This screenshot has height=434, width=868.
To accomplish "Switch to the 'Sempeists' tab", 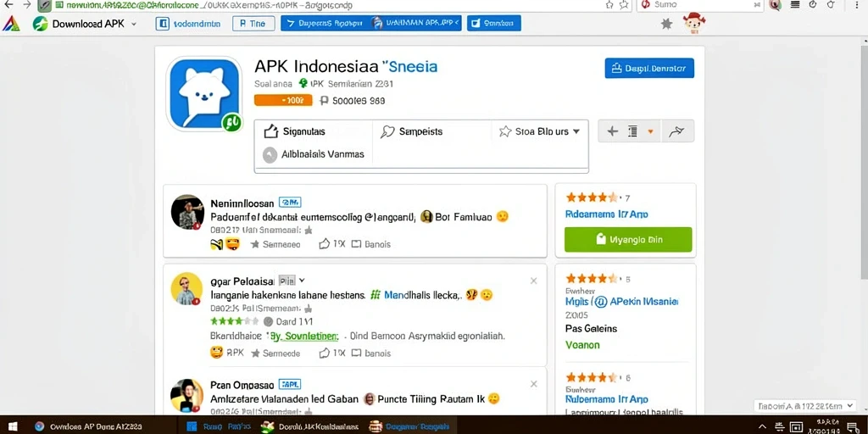I will coord(412,131).
